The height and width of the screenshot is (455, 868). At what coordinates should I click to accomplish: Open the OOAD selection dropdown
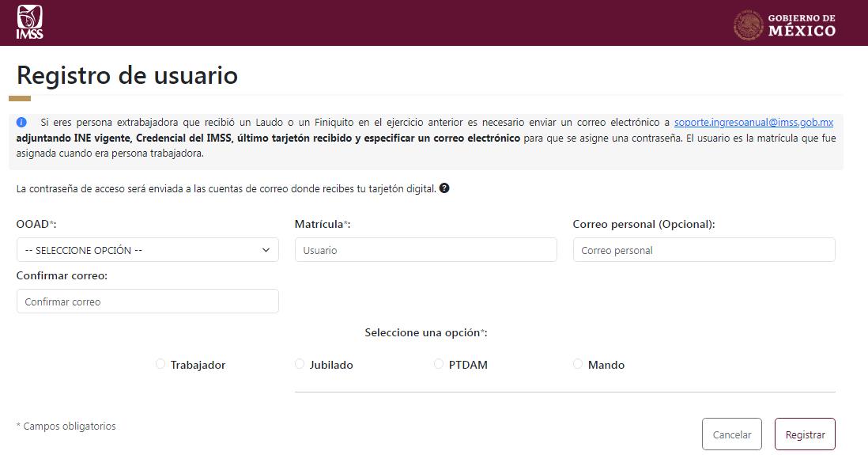pyautogui.click(x=147, y=250)
